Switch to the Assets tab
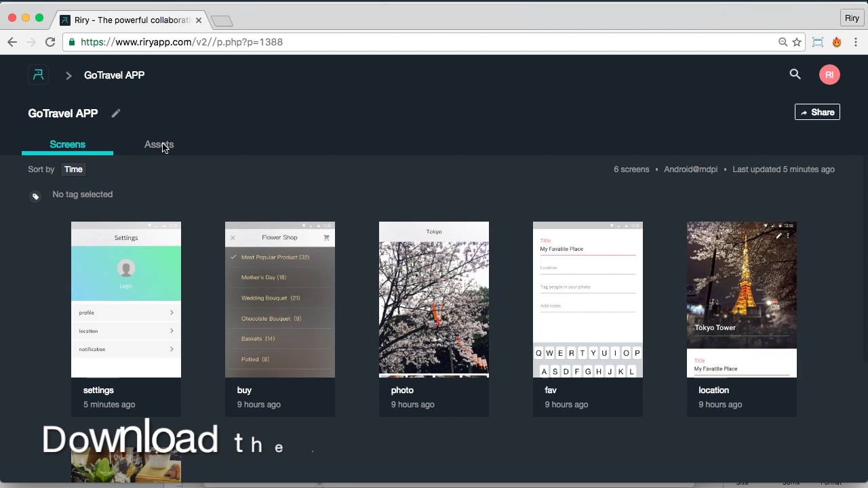The width and height of the screenshot is (868, 488). (x=159, y=144)
